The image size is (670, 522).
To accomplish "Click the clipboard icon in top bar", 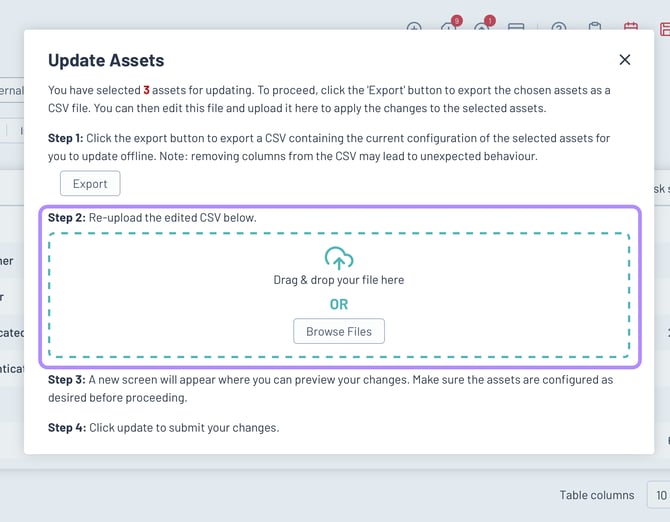I will [595, 27].
